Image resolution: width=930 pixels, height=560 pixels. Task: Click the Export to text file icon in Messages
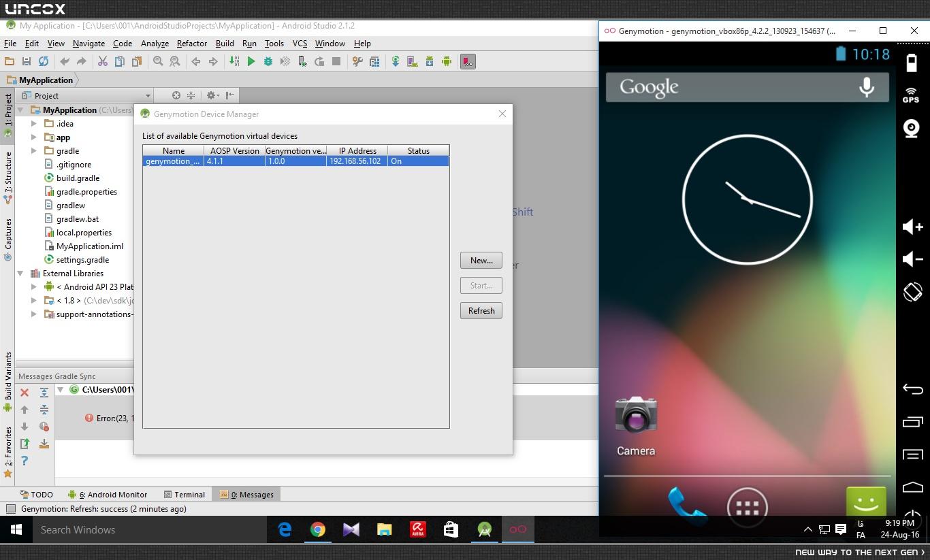click(25, 444)
